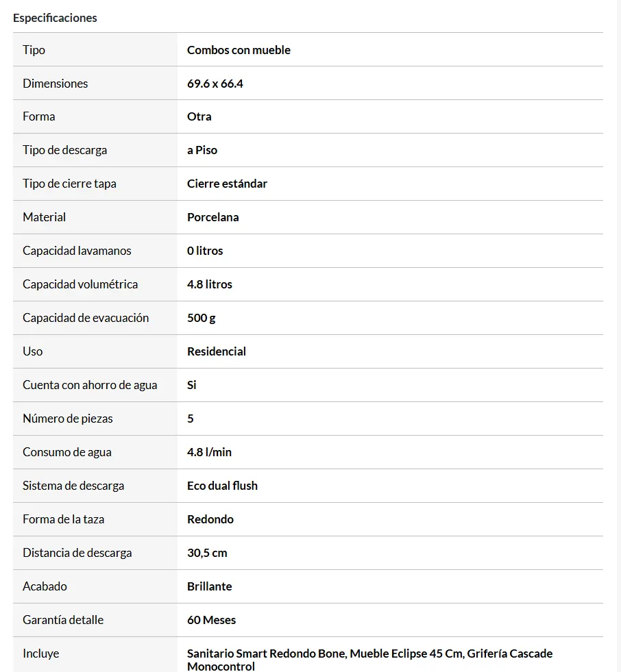Click the Combos con mueble value
The height and width of the screenshot is (672, 621).
(x=239, y=50)
